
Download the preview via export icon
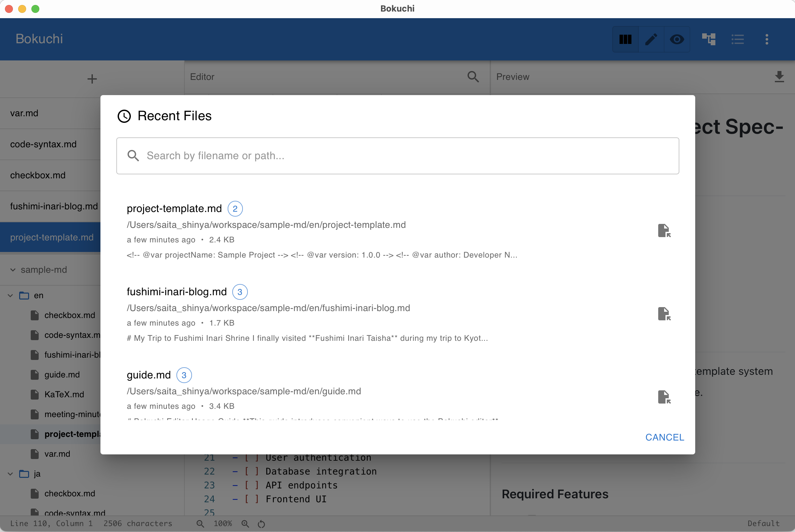[780, 77]
